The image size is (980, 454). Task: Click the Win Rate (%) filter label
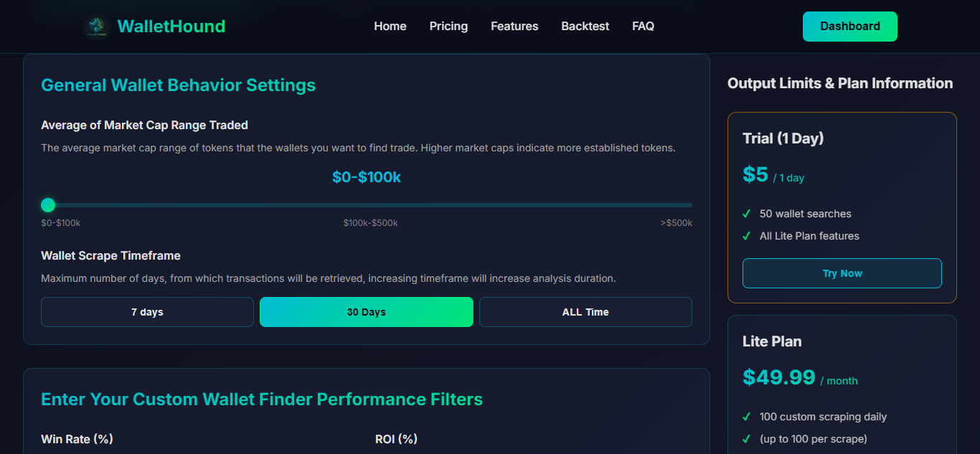(77, 439)
